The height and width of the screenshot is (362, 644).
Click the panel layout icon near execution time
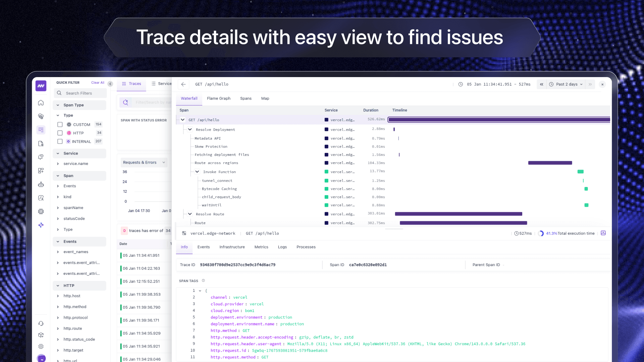(603, 233)
